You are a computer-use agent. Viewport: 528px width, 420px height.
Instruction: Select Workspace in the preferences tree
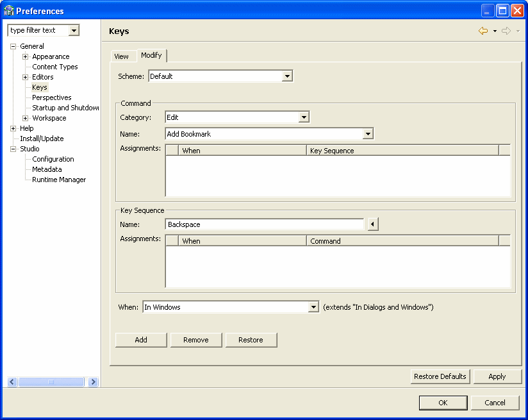coord(49,117)
